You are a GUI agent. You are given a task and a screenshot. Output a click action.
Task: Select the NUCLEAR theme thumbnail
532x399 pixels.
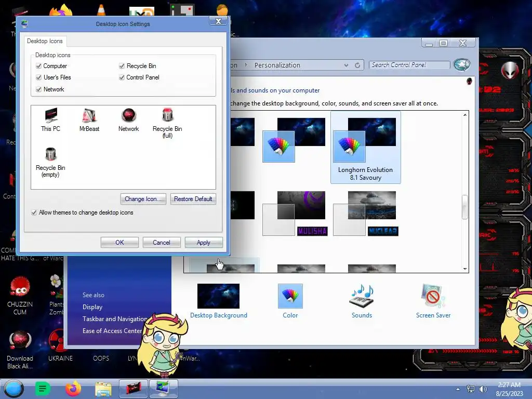(x=366, y=214)
